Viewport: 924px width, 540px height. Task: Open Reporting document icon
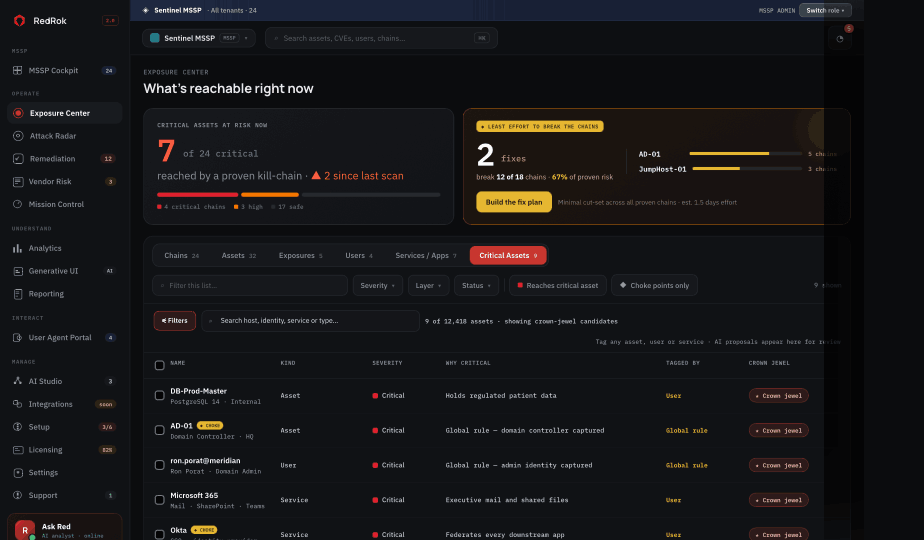[18, 294]
